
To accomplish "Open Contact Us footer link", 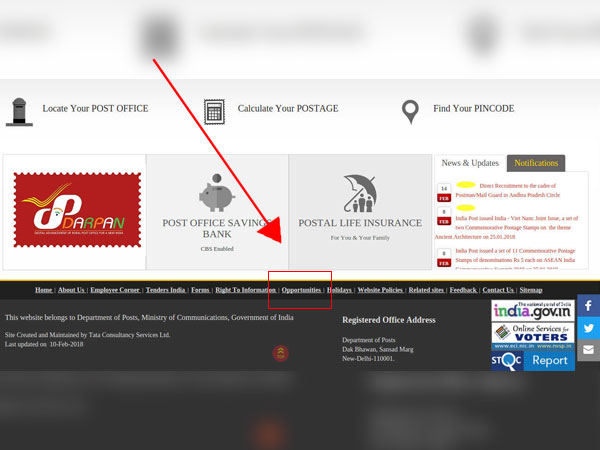I will [x=498, y=290].
